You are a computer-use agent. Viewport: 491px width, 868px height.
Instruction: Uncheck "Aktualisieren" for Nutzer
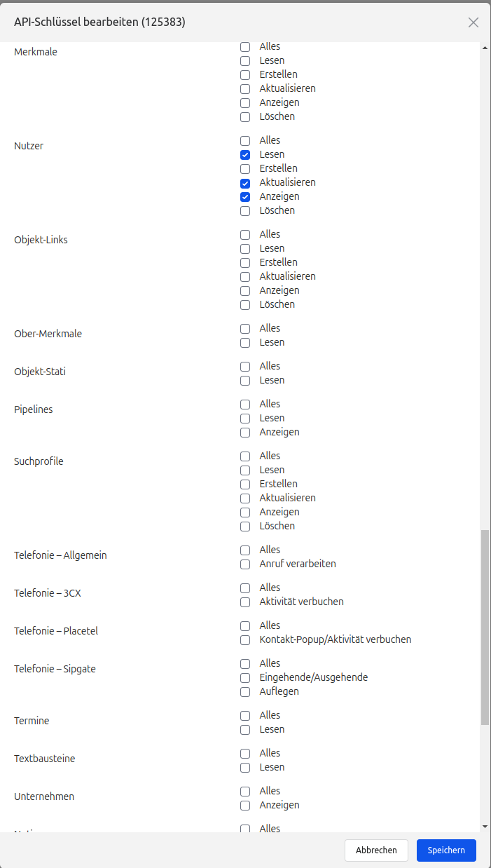pos(245,182)
